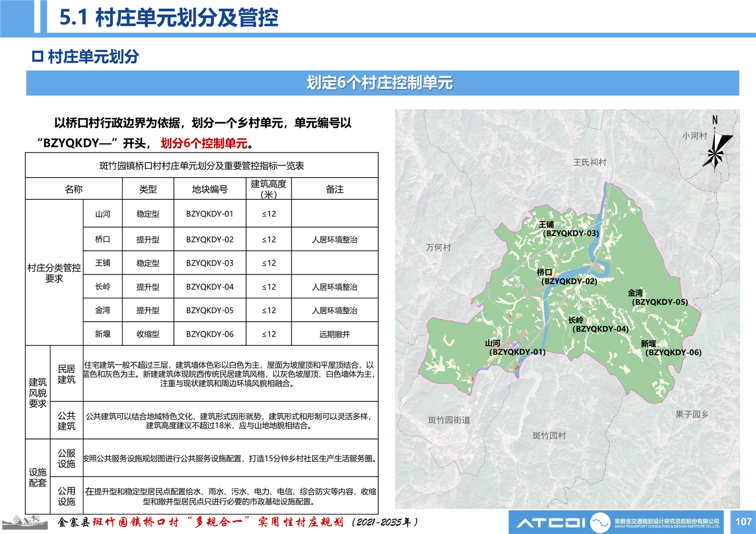
Task: Click 安徽省交通规划设计研究总院 company name
Action: [x=667, y=521]
